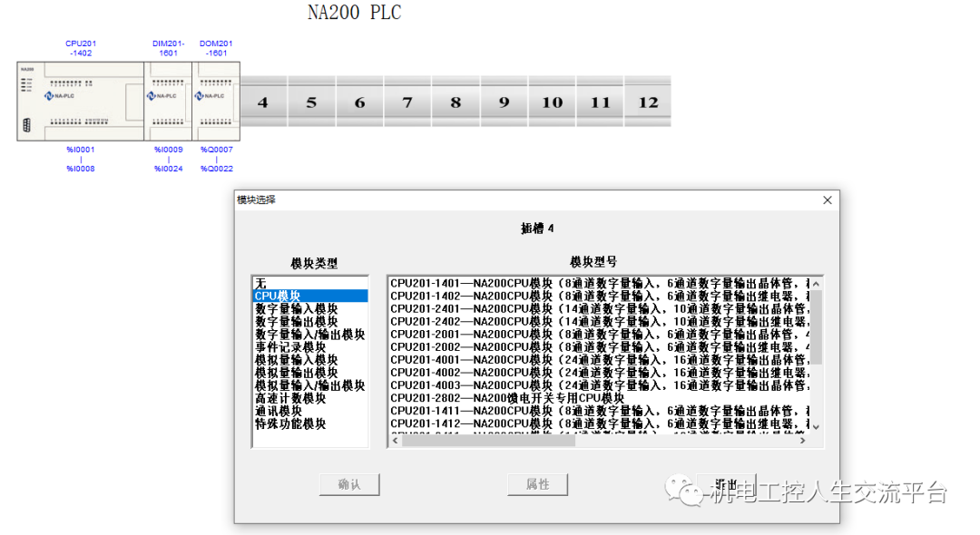Click model list scroll-down arrow
This screenshot has width=980, height=535.
point(816,427)
